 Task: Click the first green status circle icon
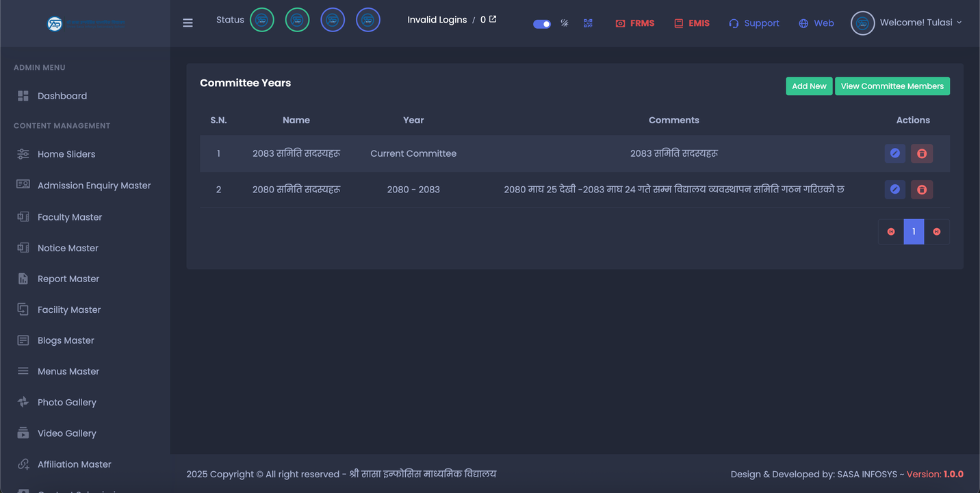pos(261,20)
